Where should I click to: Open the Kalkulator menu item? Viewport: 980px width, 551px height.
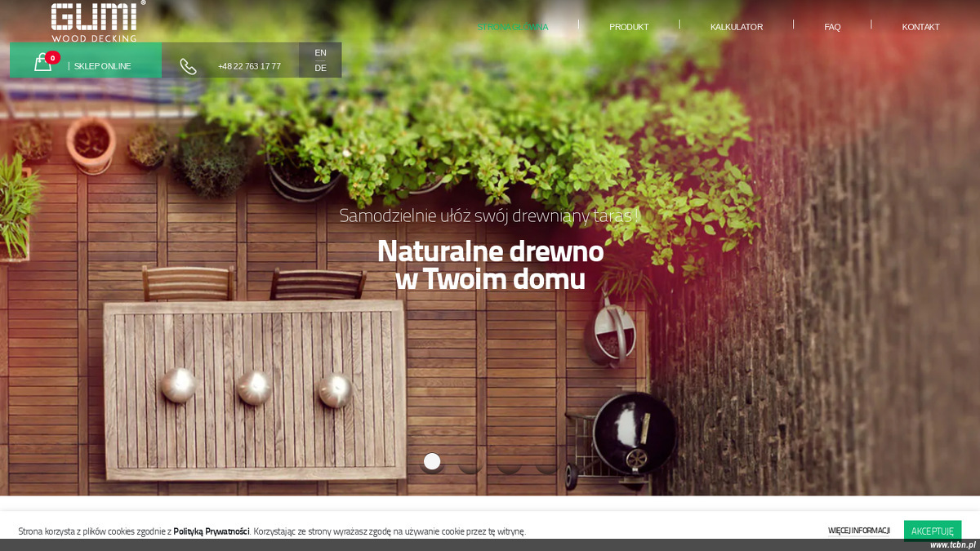737,27
